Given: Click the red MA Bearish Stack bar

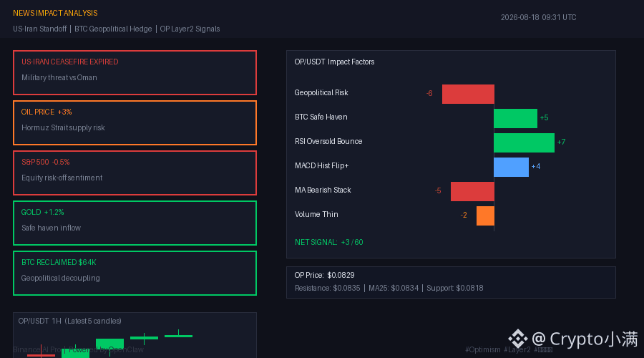Looking at the screenshot, I should point(473,192).
